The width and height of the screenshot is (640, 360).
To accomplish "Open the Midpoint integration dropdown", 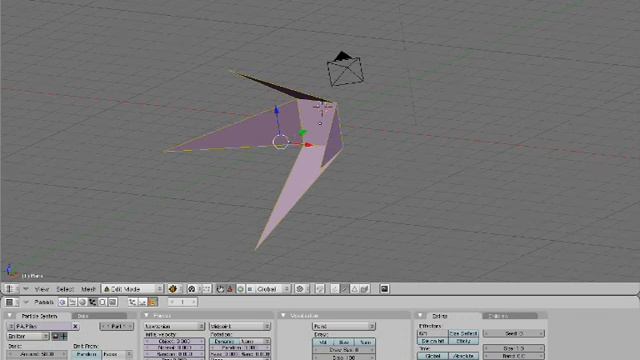I will point(240,326).
